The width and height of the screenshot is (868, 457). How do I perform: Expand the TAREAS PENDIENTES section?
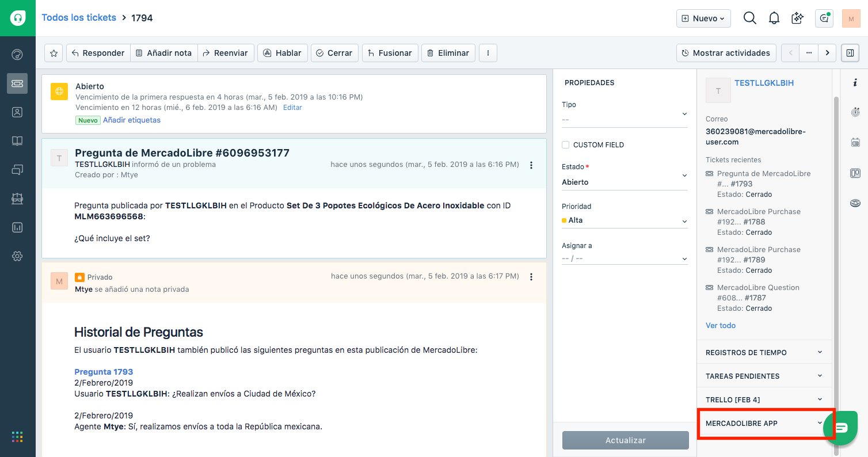pyautogui.click(x=764, y=376)
